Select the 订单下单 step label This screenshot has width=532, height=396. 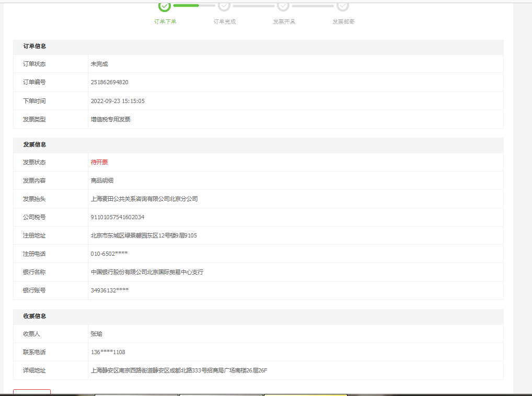165,22
